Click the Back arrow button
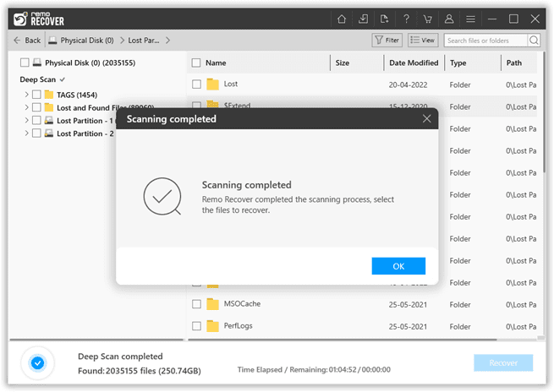The width and height of the screenshot is (554, 392). coord(27,41)
